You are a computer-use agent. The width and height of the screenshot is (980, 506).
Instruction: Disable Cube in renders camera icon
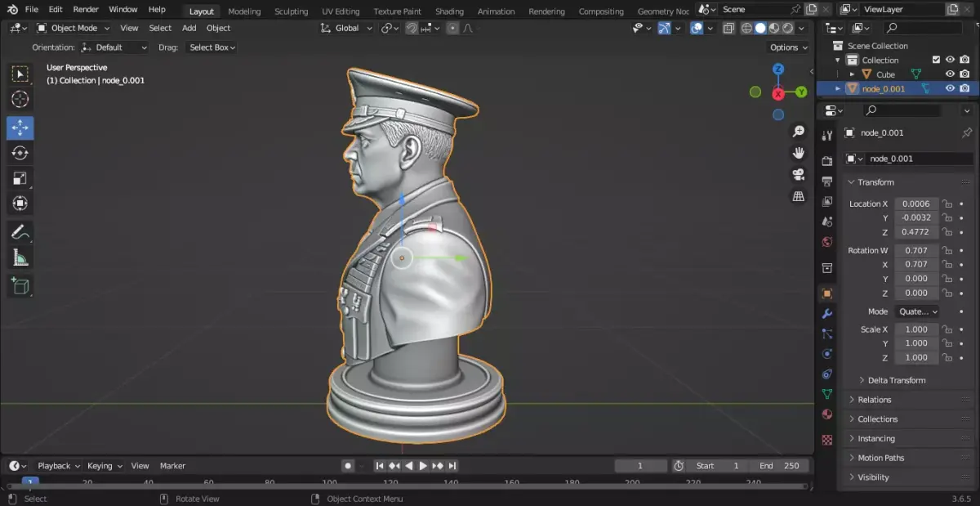[964, 74]
